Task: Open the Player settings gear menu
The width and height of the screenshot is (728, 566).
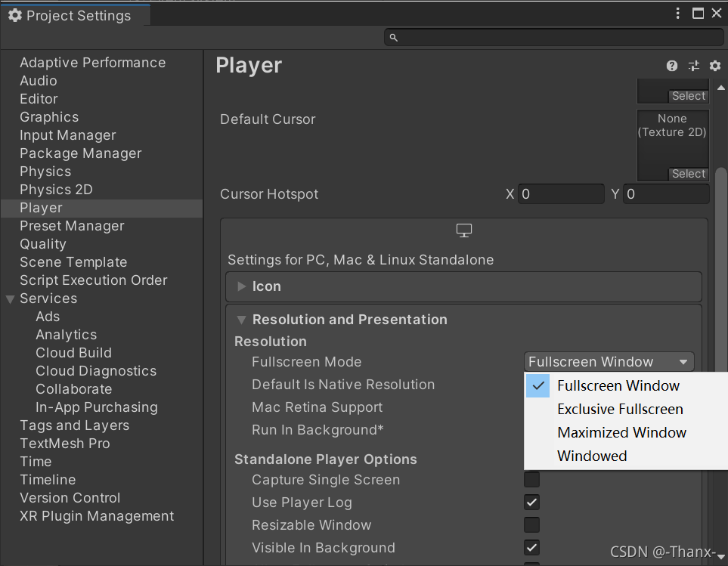Action: (715, 66)
